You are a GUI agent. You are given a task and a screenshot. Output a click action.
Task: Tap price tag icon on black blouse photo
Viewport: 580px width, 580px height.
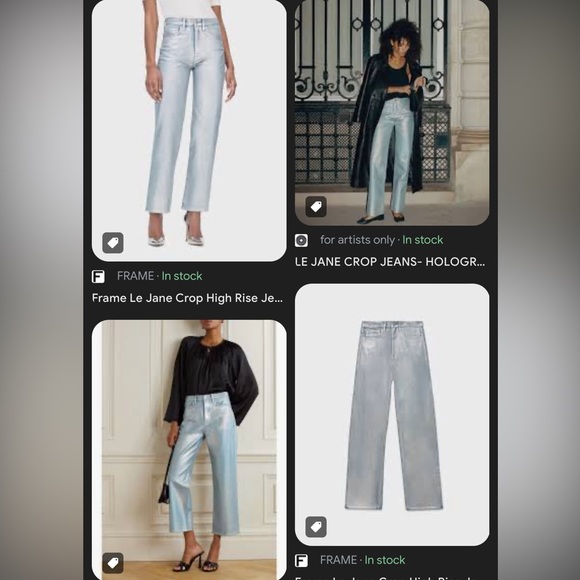pos(113,563)
